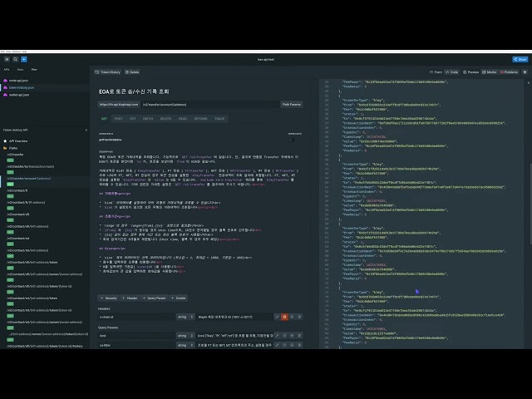532x399 pixels.
Task: Select the GET method tab
Action: tap(104, 119)
